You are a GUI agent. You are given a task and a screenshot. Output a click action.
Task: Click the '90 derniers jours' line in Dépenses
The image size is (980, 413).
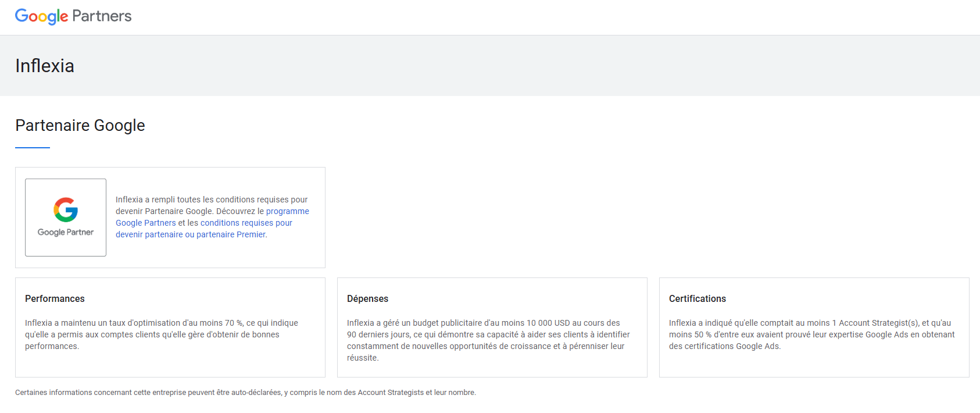click(488, 334)
